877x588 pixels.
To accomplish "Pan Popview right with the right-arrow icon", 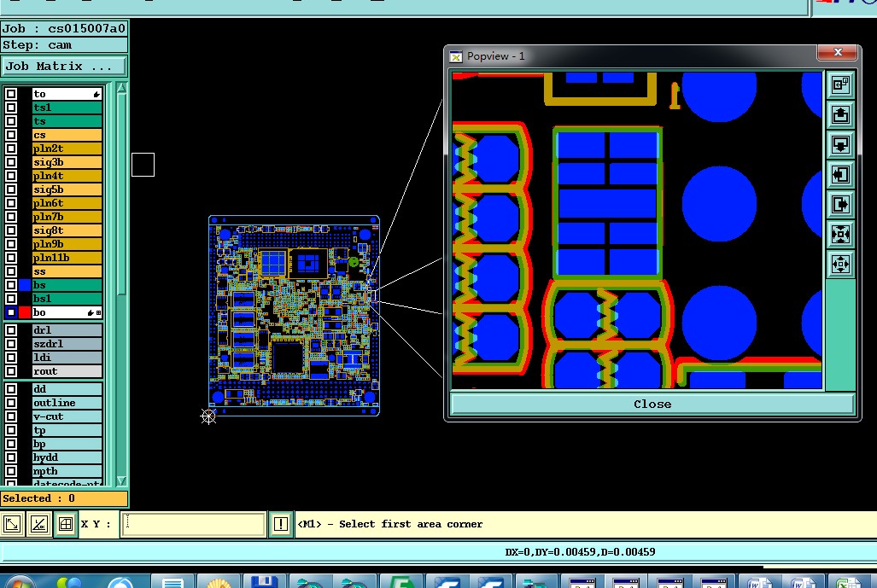I will click(840, 204).
